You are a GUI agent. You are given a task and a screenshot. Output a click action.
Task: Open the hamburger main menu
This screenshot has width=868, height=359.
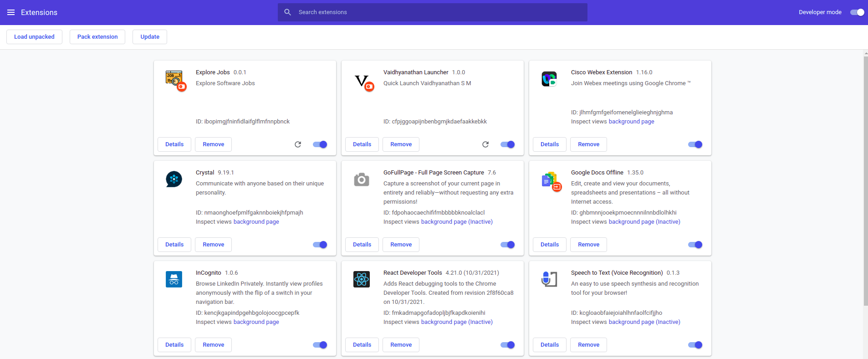pyautogui.click(x=11, y=12)
